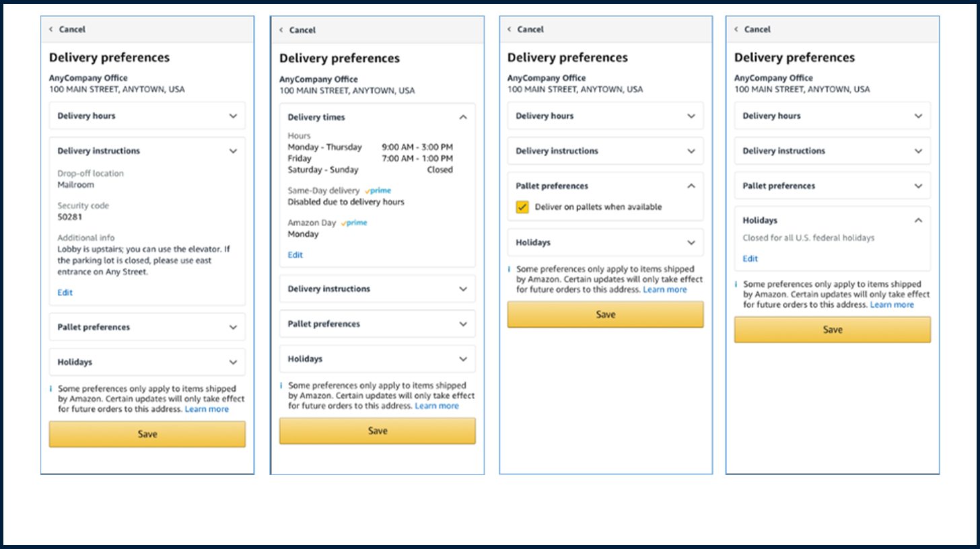Click the info icon in the fourth panel
Viewport: 980px width, 549px height.
tap(736, 284)
